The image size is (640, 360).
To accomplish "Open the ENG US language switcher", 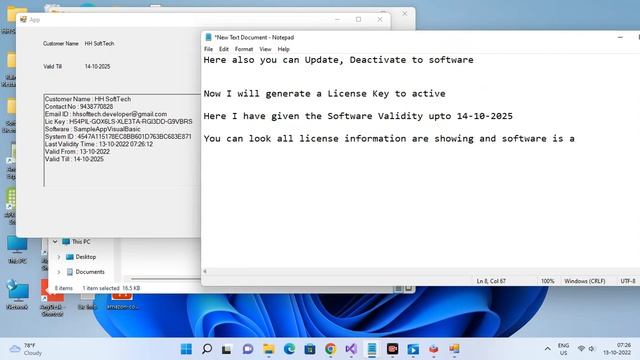I will coord(563,349).
